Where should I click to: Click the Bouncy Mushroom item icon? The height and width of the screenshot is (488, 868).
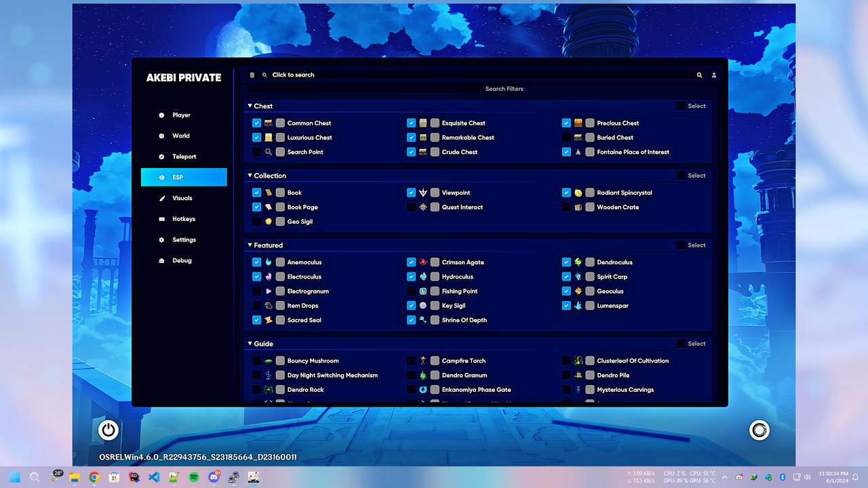pos(269,361)
